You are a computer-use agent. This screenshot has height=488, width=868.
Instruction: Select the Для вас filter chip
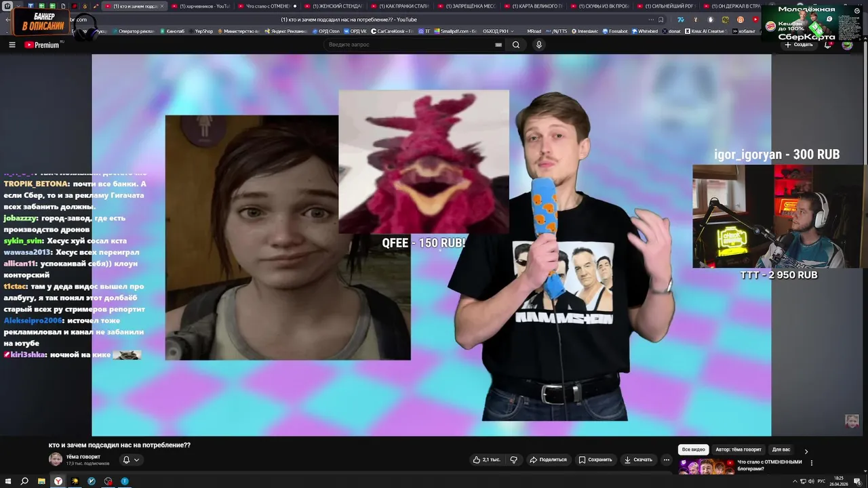[781, 449]
